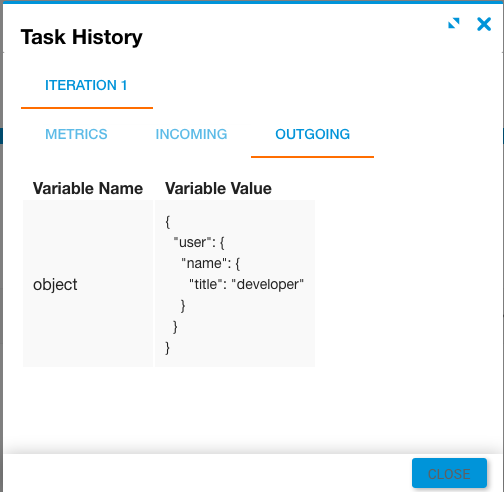The height and width of the screenshot is (492, 504).
Task: Click the JSON variable value cell
Action: [235, 284]
